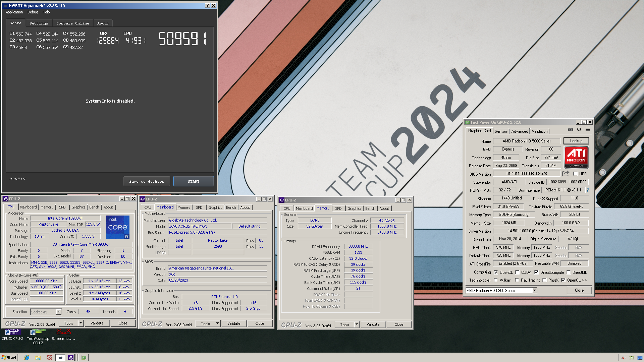Click the red atom icon in taskbar
644x362 pixels.
pyautogui.click(x=49, y=358)
